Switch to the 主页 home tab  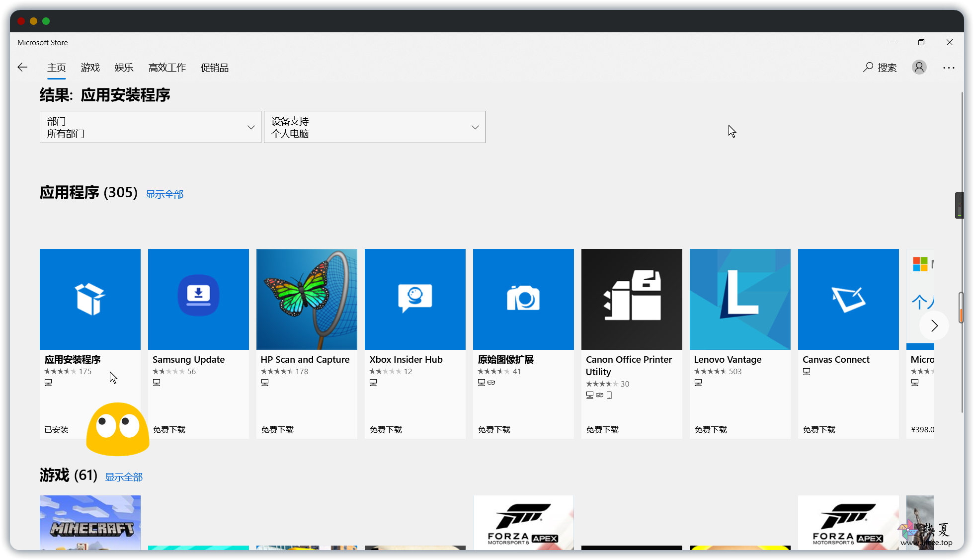pos(57,68)
